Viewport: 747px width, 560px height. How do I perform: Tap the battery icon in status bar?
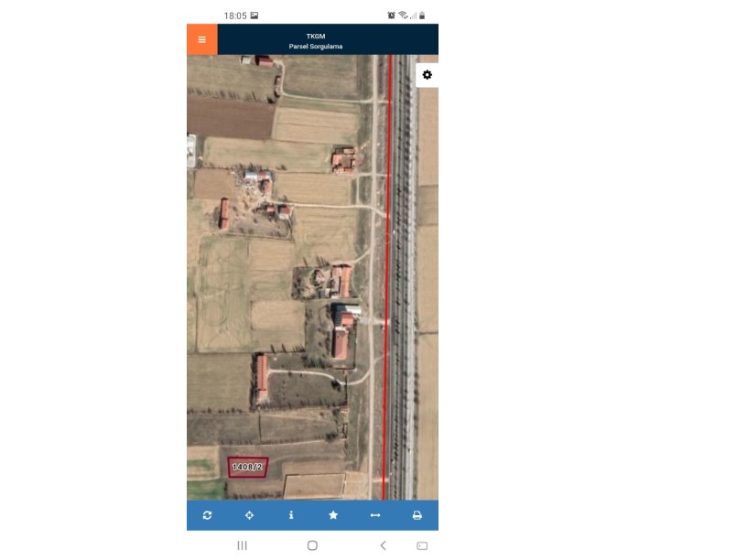[422, 16]
